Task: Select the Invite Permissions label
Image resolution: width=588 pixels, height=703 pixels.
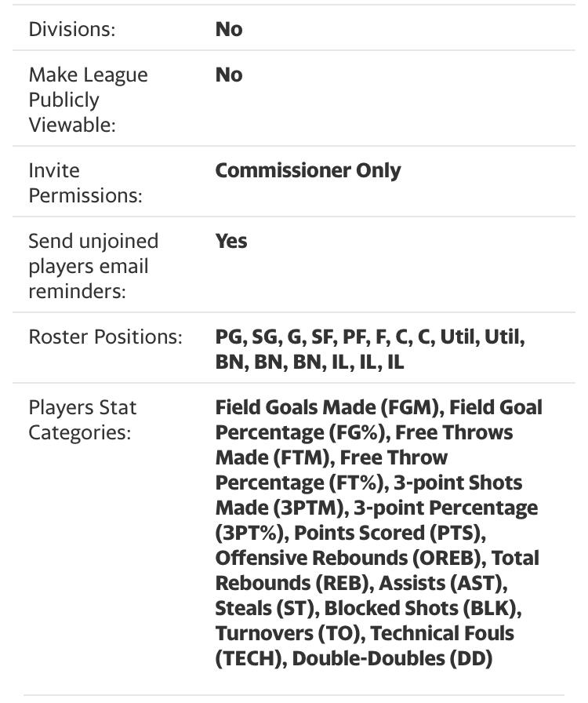Action: (x=85, y=183)
